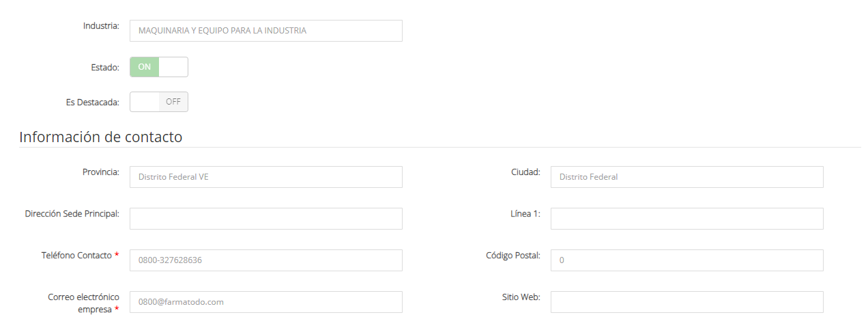Click the Ciudad label text
868x328 pixels.
tap(525, 172)
